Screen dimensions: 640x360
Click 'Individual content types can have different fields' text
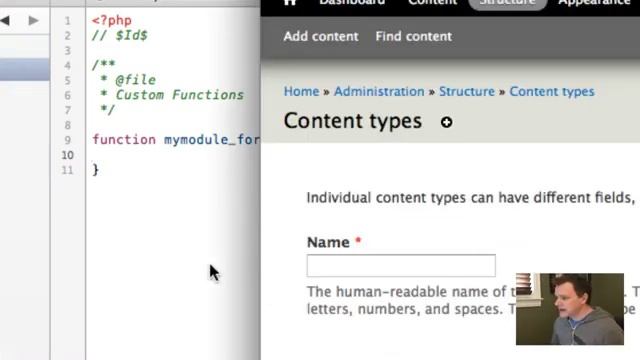(x=470, y=198)
